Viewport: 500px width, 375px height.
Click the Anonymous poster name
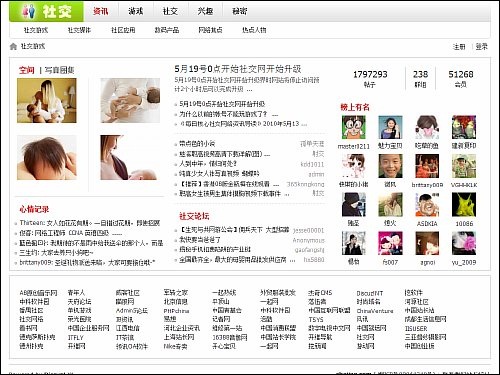click(309, 240)
